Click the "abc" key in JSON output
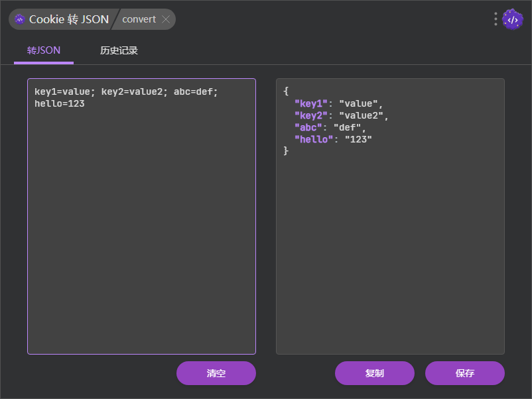532x399 pixels. (x=308, y=127)
